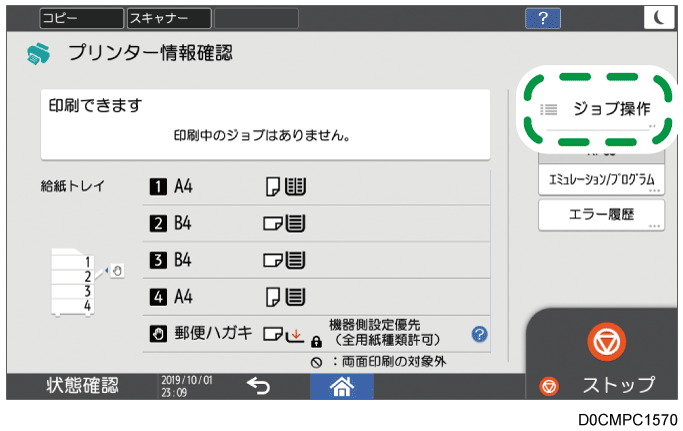The image size is (683, 431).
Task: Tap the machine tray diagram
Action: click(73, 282)
